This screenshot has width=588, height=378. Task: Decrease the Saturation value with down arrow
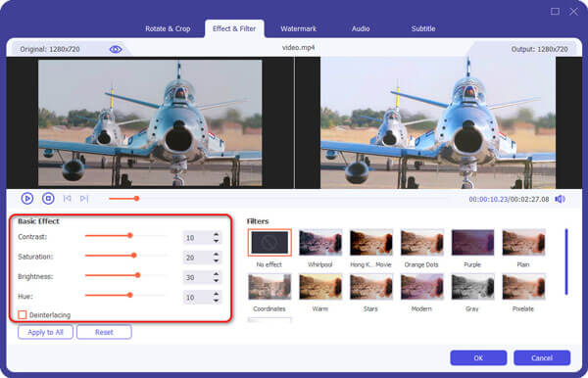click(216, 260)
